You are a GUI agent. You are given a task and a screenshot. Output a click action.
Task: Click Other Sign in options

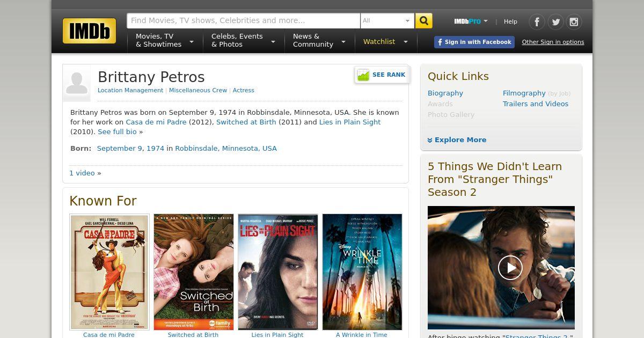point(553,42)
